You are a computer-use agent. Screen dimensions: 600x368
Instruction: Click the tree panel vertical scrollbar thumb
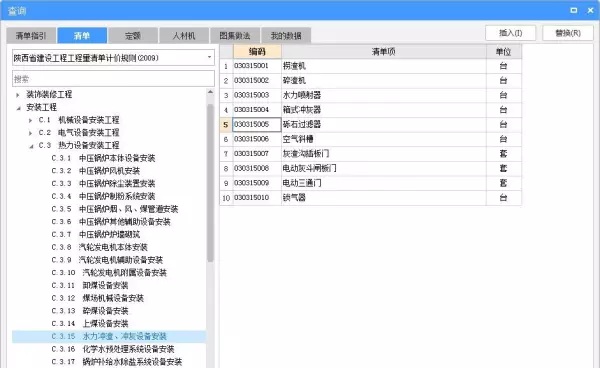[210, 182]
